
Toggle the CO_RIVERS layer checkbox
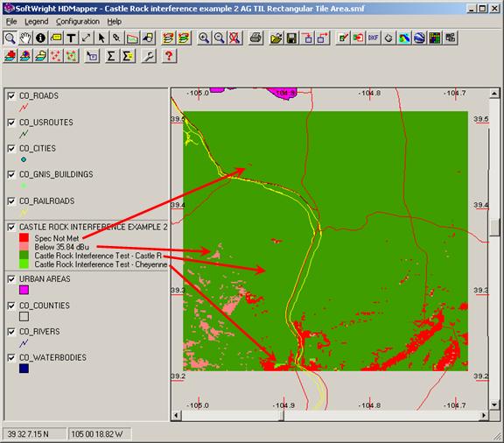[11, 331]
